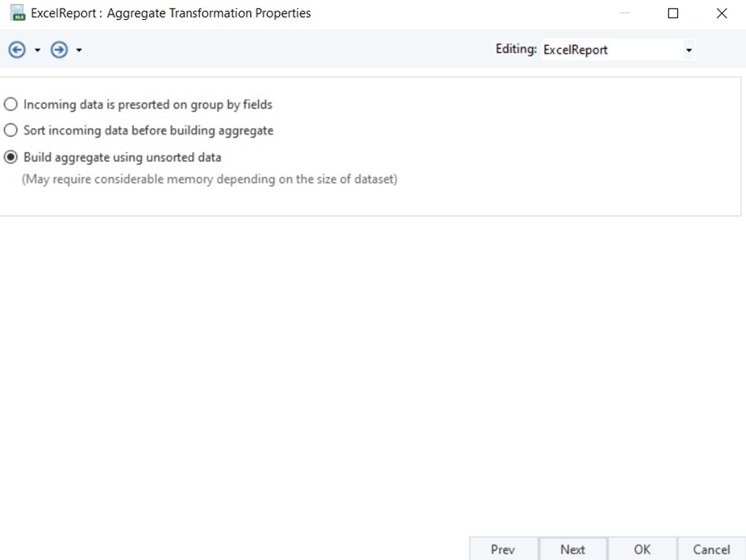Expand the Editing ExcelReport dropdown arrow

click(689, 50)
